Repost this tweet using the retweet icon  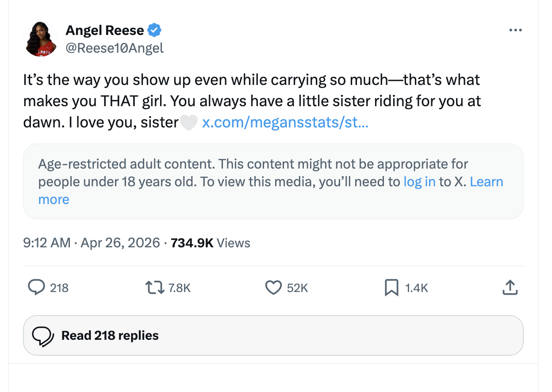(x=154, y=288)
